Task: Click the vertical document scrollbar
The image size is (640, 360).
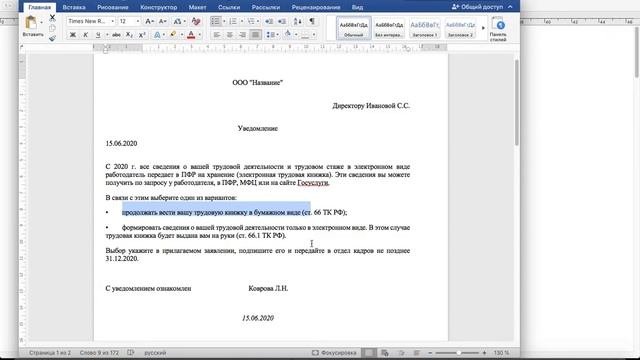Action: click(x=516, y=102)
